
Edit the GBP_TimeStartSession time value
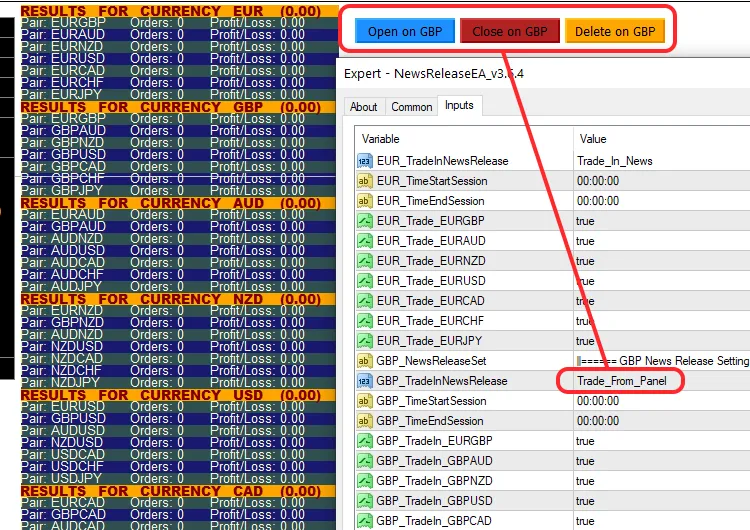point(598,401)
